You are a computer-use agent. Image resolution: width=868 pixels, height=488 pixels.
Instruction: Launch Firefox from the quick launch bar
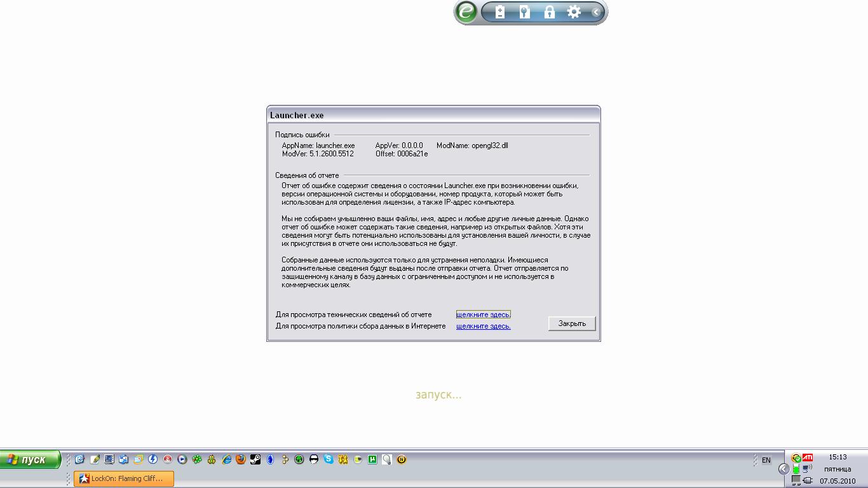coord(241,459)
